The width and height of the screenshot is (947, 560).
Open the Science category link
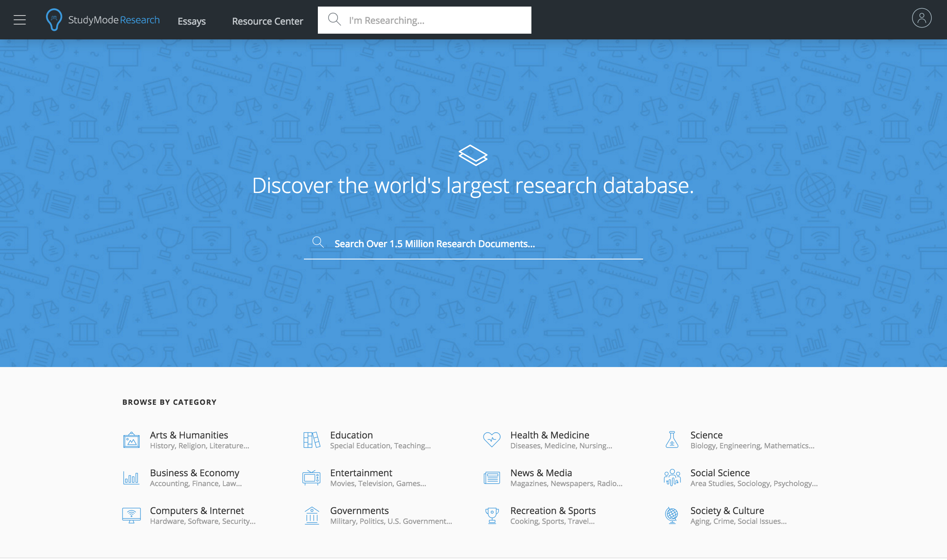(706, 435)
